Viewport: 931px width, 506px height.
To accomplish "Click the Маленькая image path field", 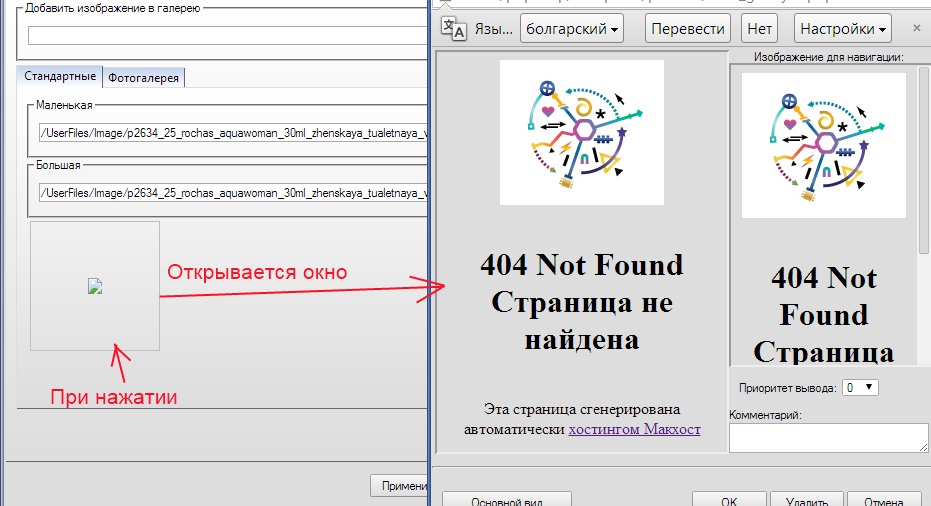I will point(233,133).
